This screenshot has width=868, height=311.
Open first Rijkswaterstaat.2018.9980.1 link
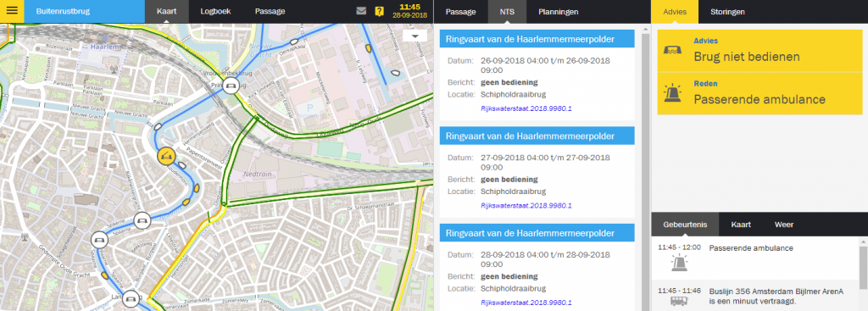(x=526, y=108)
